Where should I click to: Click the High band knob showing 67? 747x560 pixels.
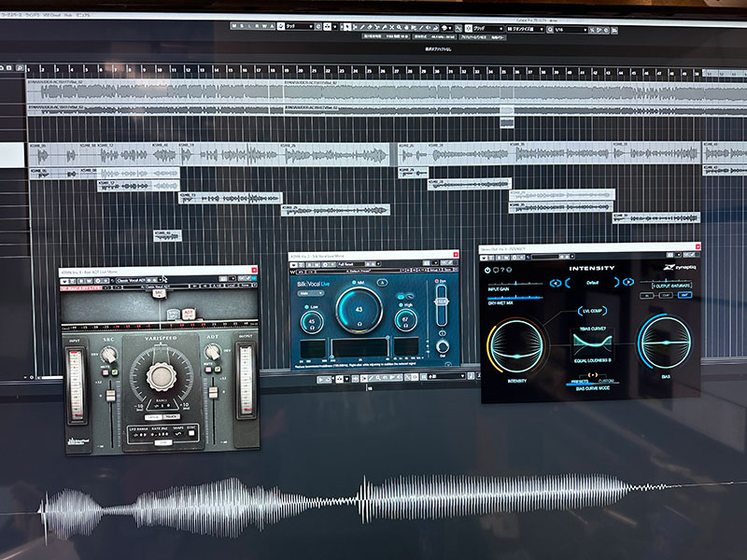[405, 320]
